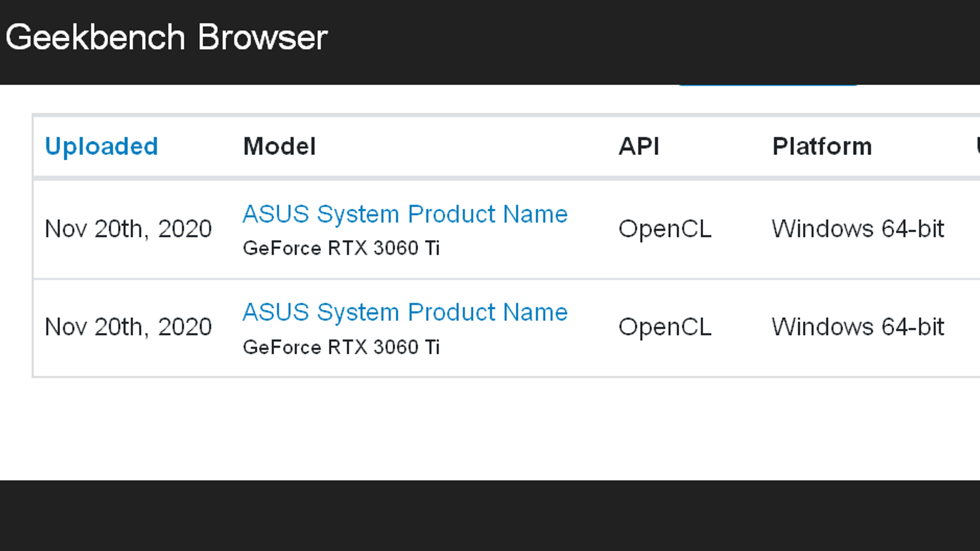The width and height of the screenshot is (980, 551).
Task: Click the dark footer bar at page bottom
Action: [490, 515]
